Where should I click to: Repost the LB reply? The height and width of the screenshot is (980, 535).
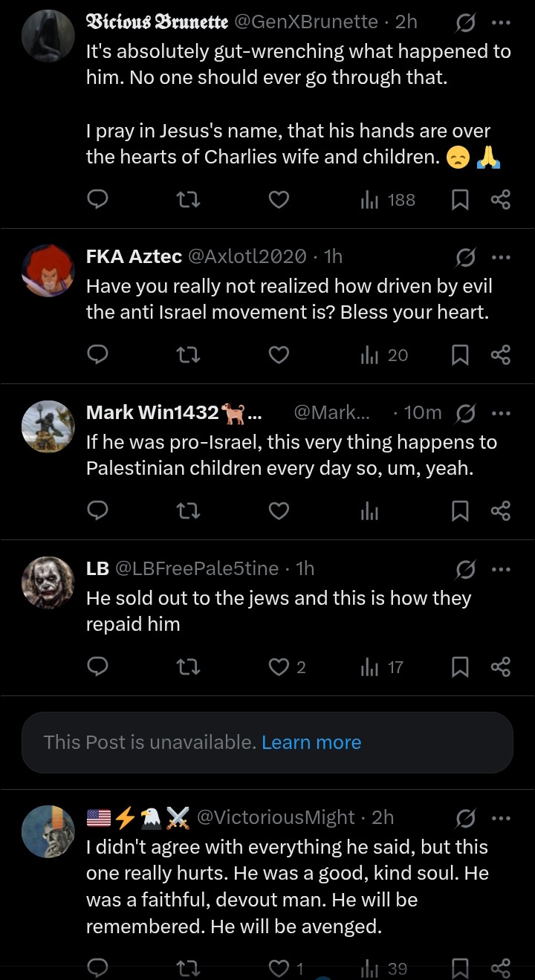click(x=189, y=667)
